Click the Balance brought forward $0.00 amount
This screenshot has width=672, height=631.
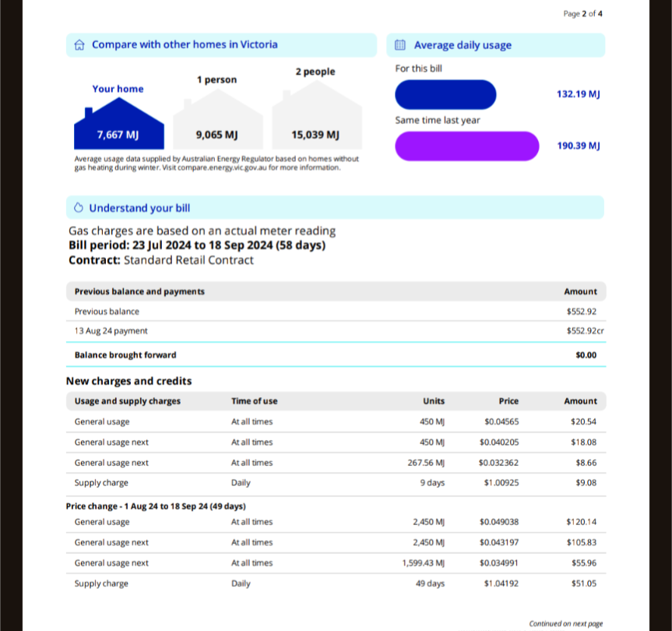click(586, 355)
